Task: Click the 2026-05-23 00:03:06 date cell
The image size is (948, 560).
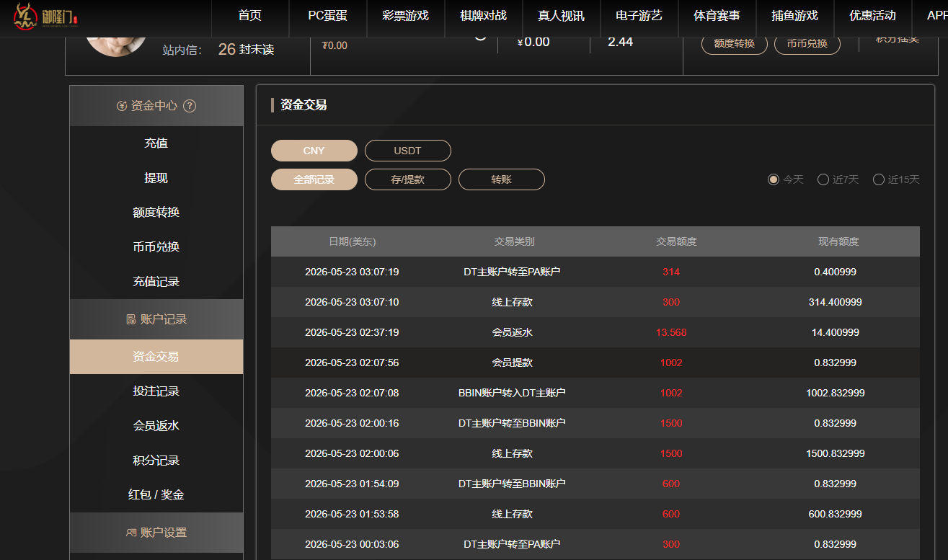Action: click(x=352, y=545)
